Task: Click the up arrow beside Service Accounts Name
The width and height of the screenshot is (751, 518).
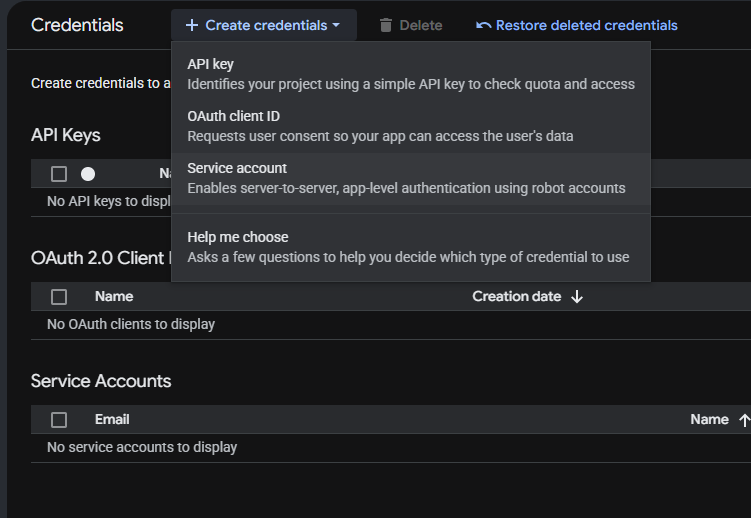Action: [x=744, y=420]
